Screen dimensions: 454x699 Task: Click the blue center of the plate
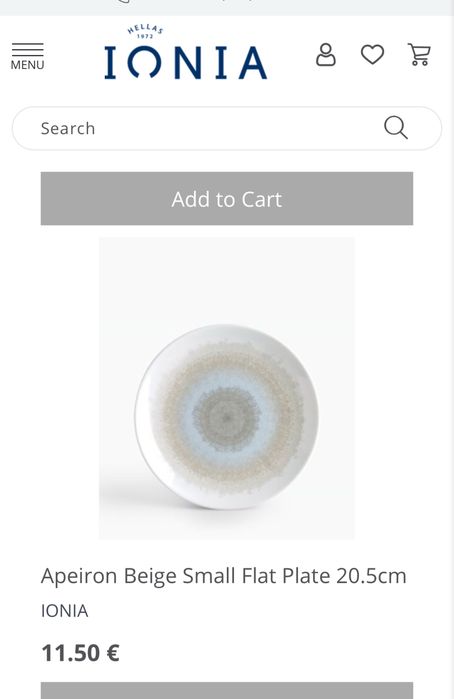pos(227,417)
